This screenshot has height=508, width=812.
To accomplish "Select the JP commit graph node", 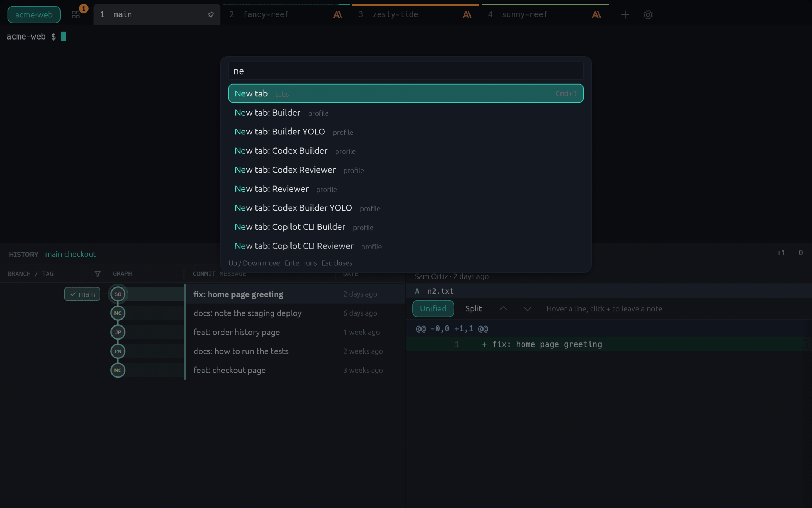I will [118, 332].
